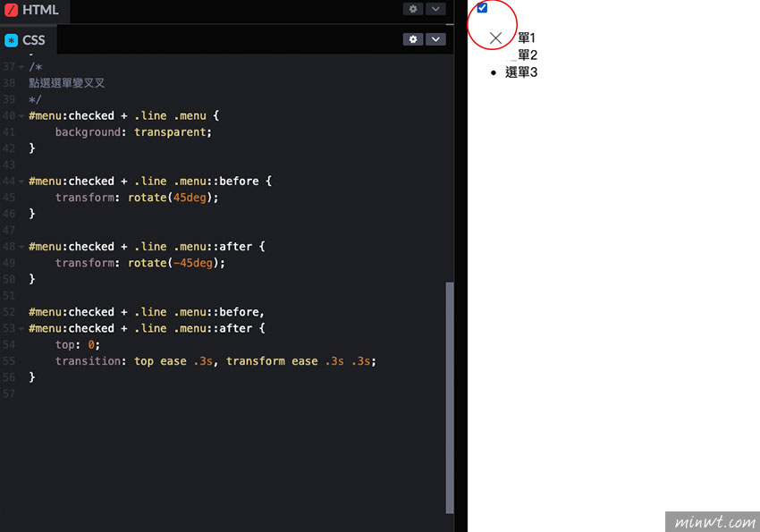Click the X close menu icon in preview
This screenshot has height=532, width=760.
coord(495,38)
